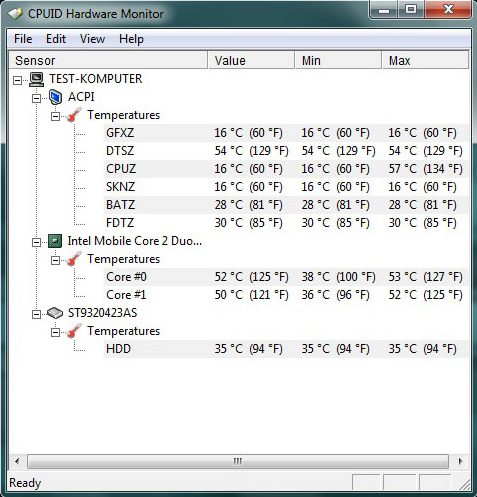Select the Core #0 temperature row
477x497 pixels.
(287, 277)
